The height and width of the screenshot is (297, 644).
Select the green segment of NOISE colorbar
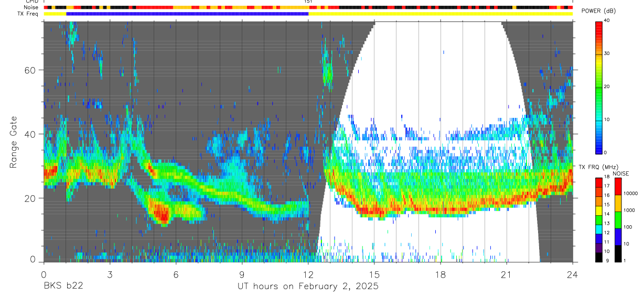(x=617, y=220)
